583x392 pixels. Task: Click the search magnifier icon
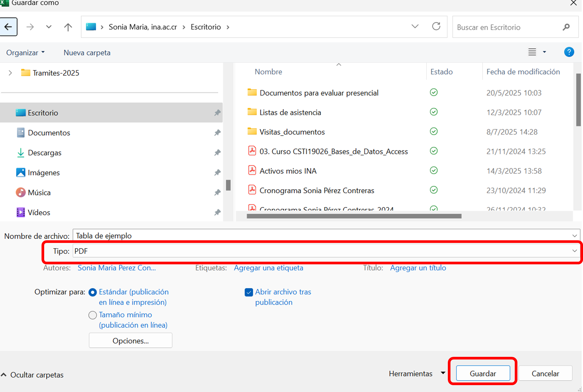[x=566, y=27]
